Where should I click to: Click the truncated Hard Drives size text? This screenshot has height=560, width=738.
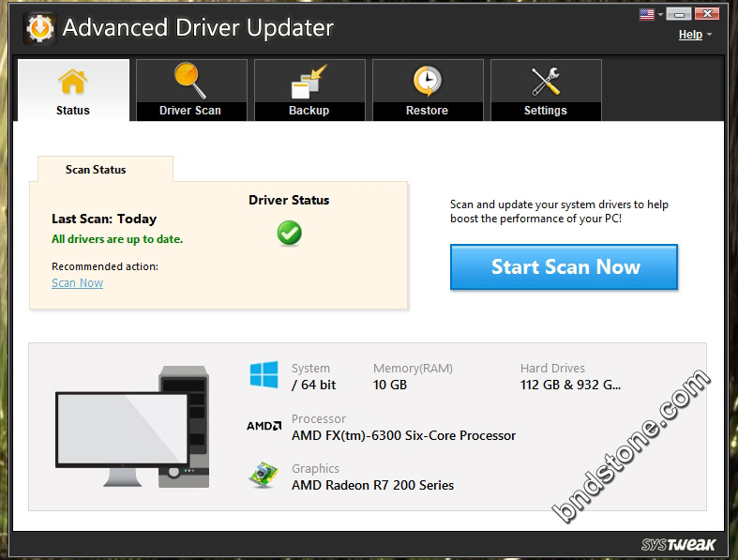[x=570, y=385]
